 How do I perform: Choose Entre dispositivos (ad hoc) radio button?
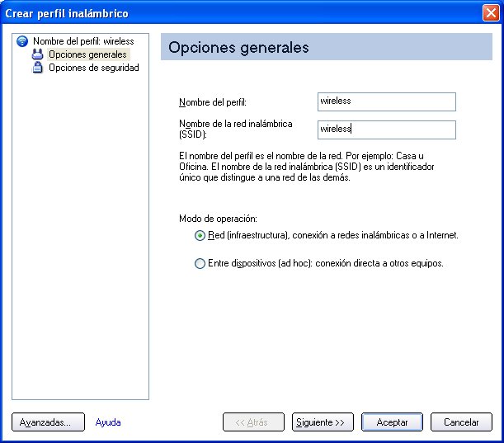(x=200, y=263)
